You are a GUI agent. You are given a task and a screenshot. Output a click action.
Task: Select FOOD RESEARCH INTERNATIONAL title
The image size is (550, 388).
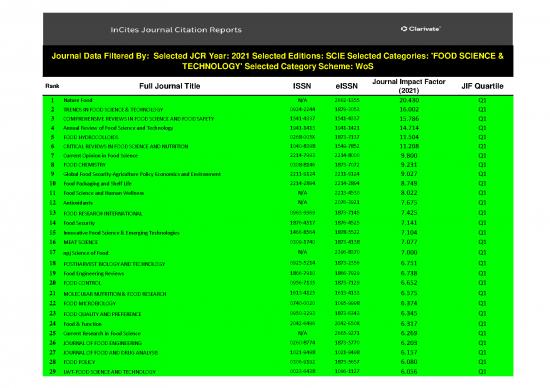(x=103, y=213)
